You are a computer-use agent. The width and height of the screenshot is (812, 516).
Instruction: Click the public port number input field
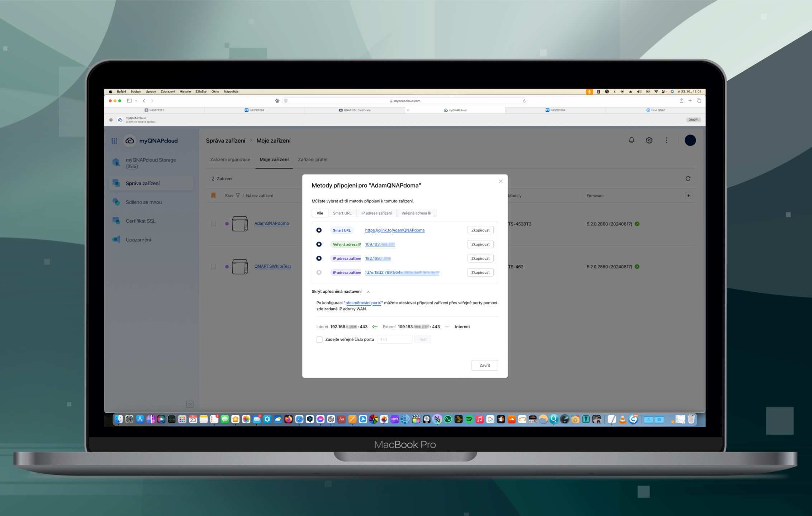[x=394, y=339]
